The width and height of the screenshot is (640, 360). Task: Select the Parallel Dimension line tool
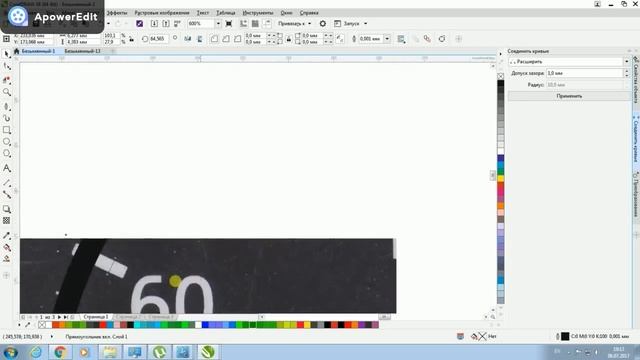(7, 183)
